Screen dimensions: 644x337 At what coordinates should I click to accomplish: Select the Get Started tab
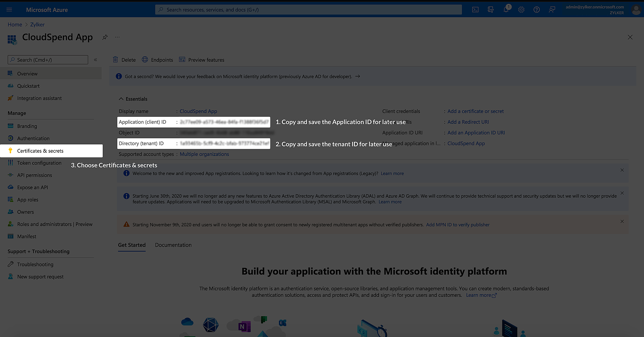(x=132, y=245)
